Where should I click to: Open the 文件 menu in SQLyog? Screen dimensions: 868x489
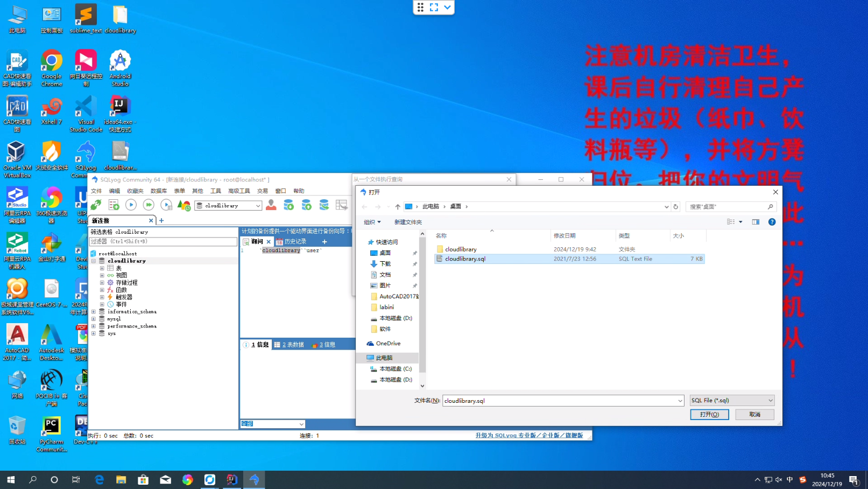coord(96,191)
